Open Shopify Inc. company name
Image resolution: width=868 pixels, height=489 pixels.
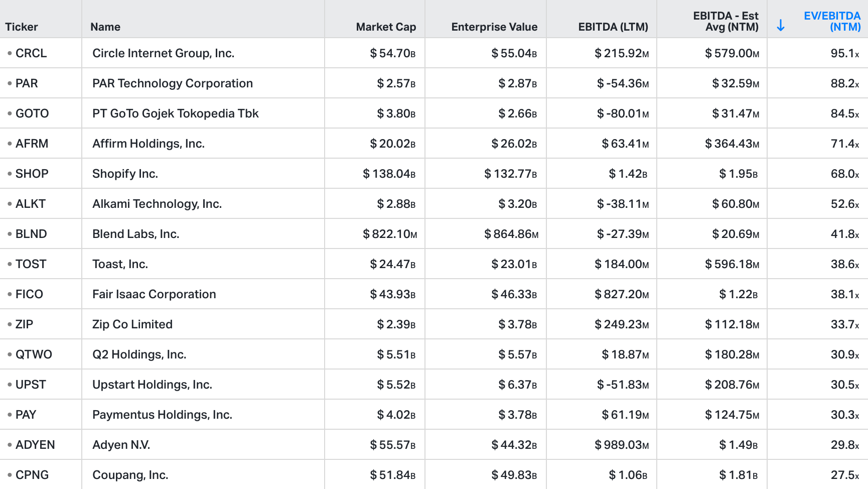coord(125,174)
